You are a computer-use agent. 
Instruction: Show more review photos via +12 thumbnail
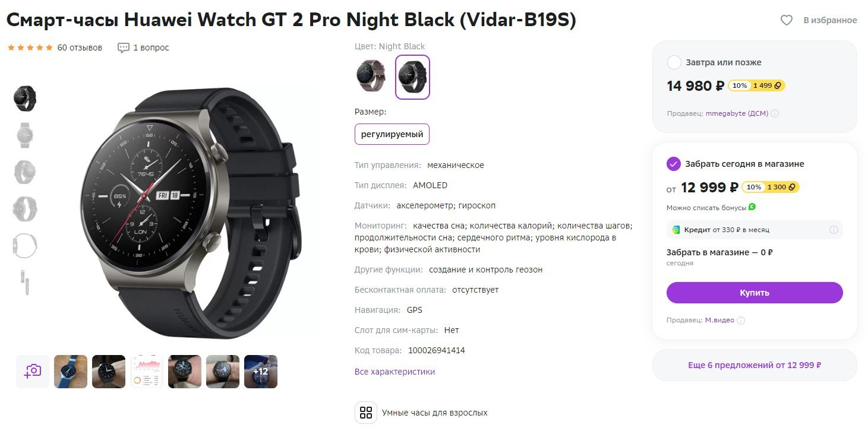(261, 372)
